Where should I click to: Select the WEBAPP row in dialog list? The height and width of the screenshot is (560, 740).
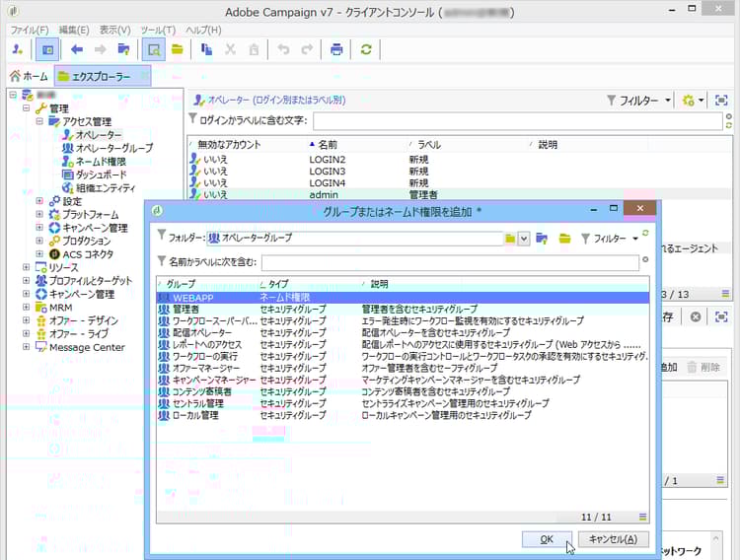[403, 298]
